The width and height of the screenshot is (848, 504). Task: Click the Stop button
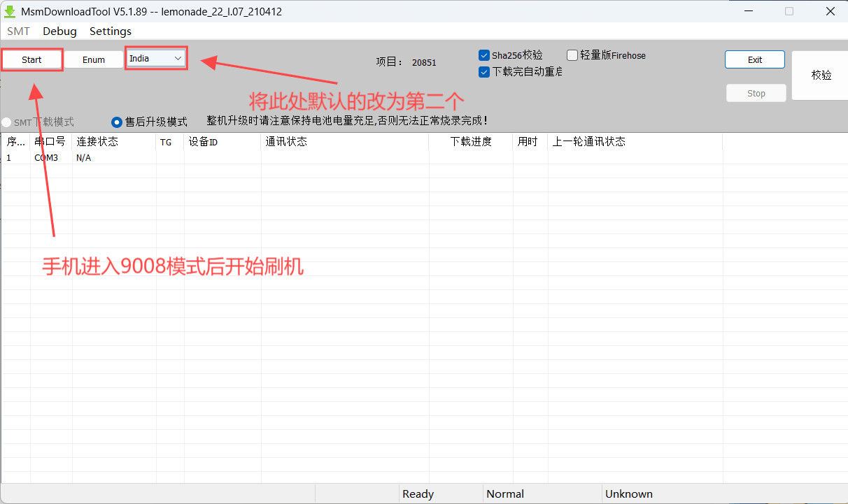click(756, 93)
